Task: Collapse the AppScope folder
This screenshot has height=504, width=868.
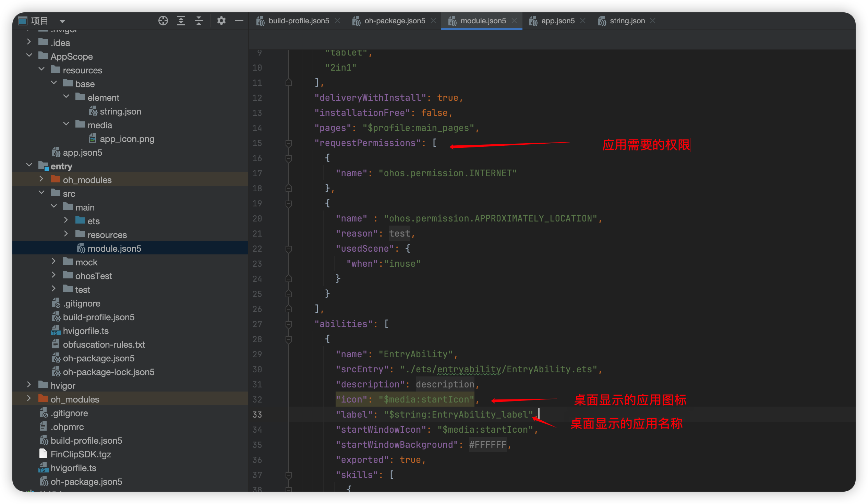Action: [x=29, y=56]
